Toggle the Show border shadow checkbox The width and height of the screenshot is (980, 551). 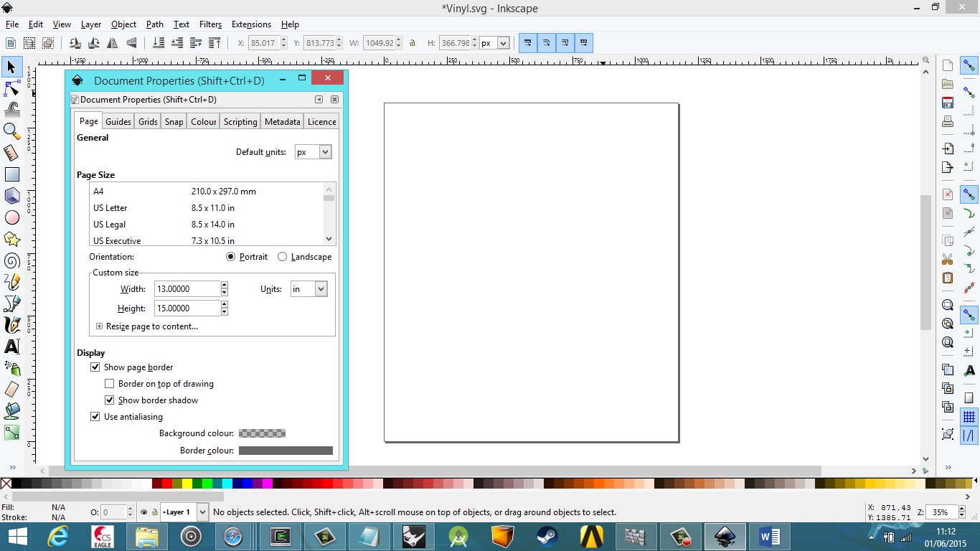point(109,400)
